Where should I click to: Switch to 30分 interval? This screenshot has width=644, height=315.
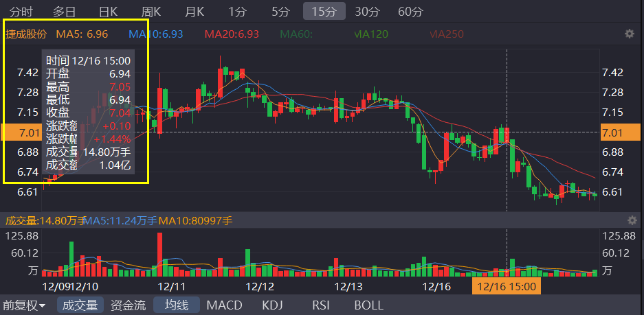tap(367, 12)
